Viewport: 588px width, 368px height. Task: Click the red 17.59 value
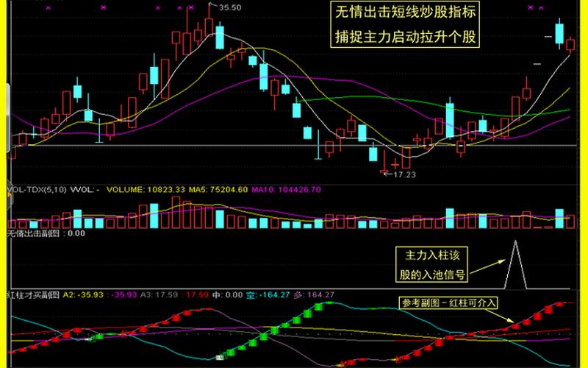[x=197, y=295]
